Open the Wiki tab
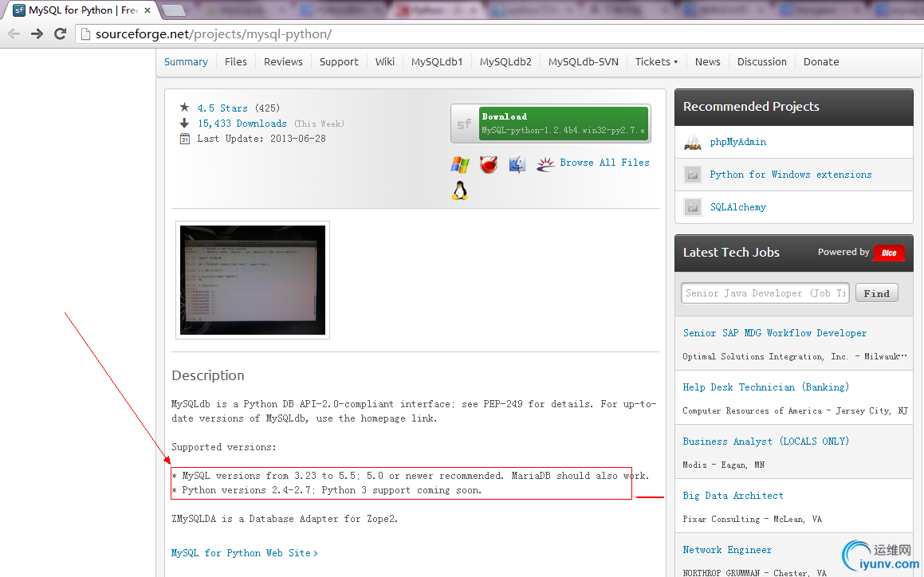 [x=385, y=62]
